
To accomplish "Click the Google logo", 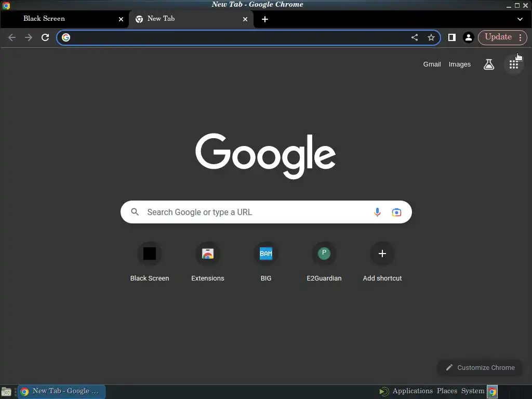I will pos(265,156).
